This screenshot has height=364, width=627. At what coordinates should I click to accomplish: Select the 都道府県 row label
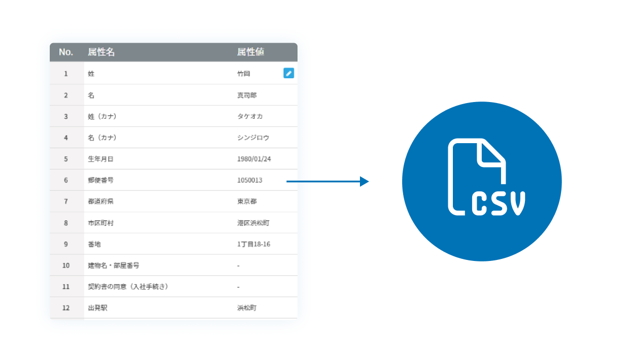101,202
